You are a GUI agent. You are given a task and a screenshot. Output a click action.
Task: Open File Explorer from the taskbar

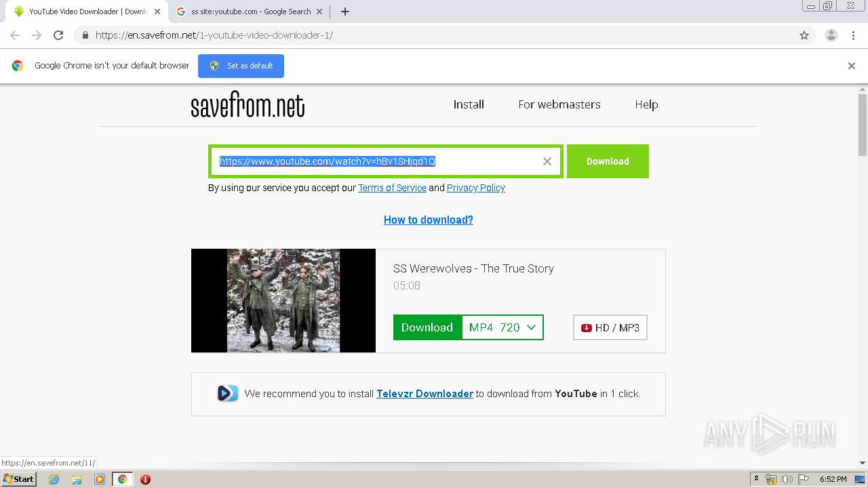(x=77, y=479)
